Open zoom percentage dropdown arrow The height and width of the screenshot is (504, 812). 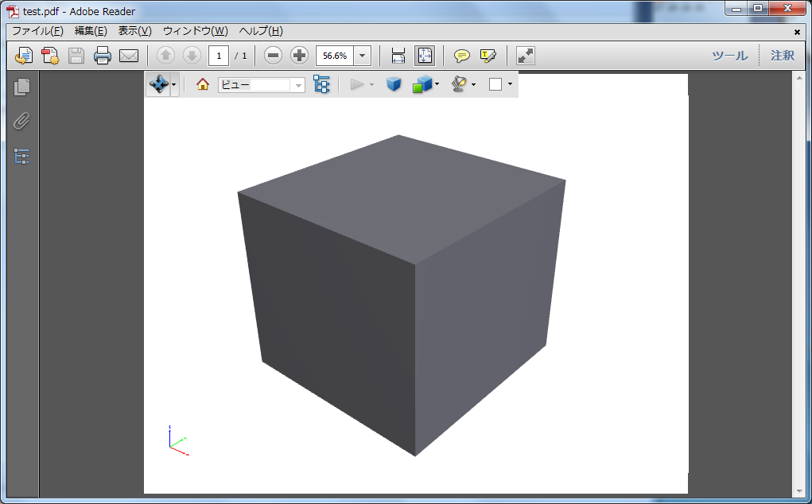pyautogui.click(x=363, y=56)
